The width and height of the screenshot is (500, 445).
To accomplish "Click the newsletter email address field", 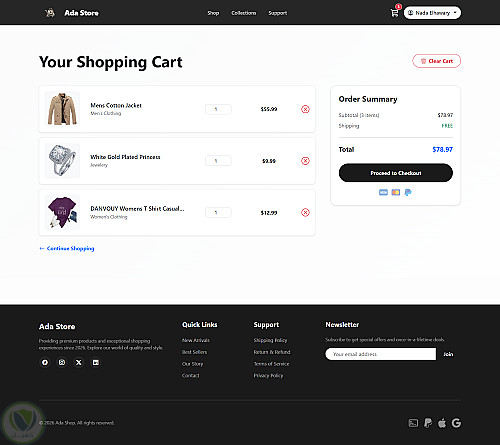I will tap(381, 354).
